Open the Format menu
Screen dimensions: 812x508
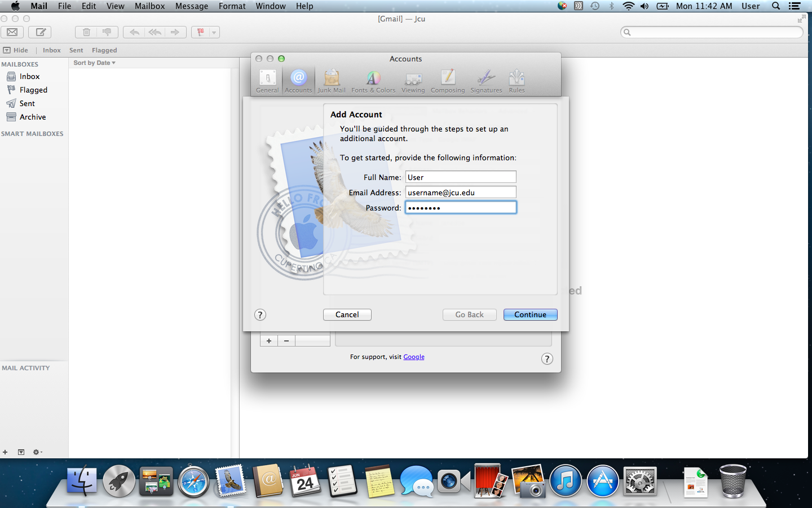coord(232,6)
